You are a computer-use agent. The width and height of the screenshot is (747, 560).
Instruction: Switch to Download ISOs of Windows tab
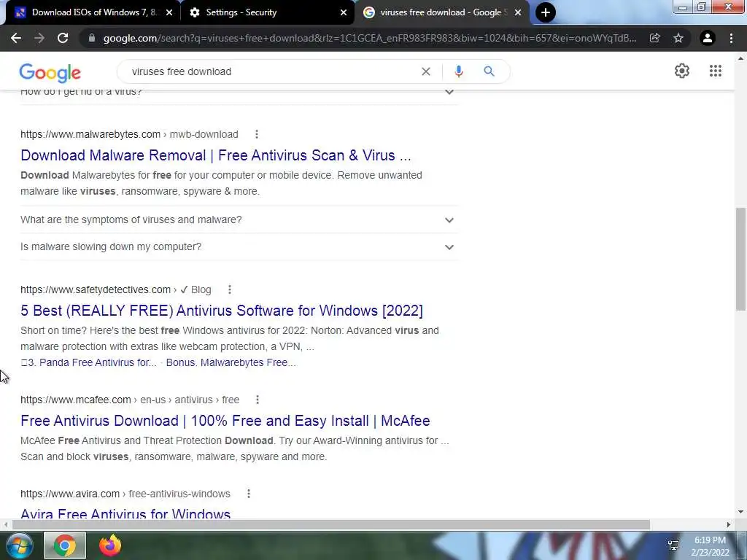93,12
